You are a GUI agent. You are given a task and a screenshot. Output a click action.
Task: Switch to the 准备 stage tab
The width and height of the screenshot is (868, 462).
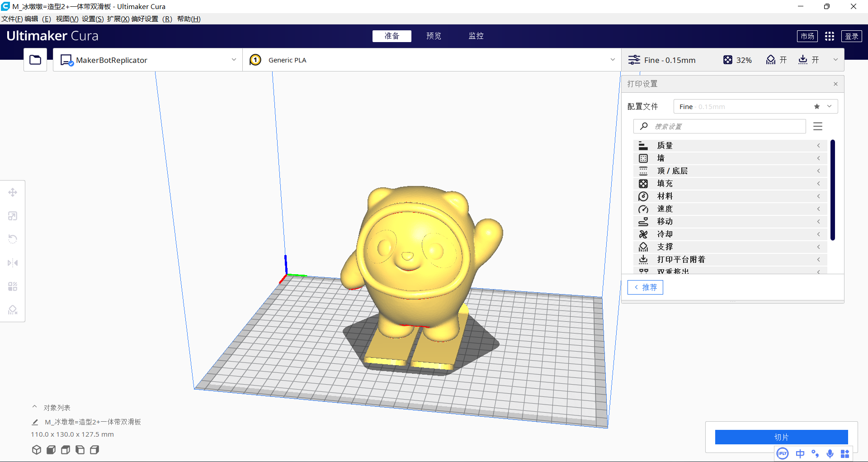tap(392, 36)
